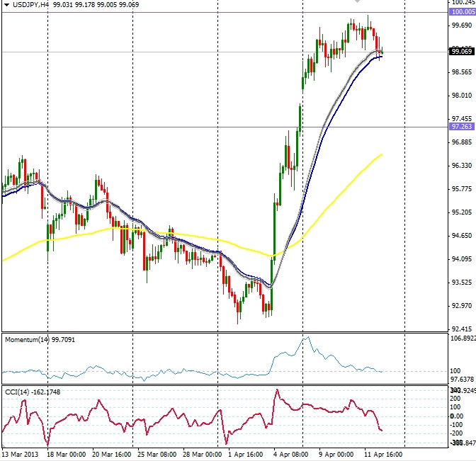Click the 9 Apr 00:00 time label
Viewport: 476px width, 461px height.
point(337,454)
